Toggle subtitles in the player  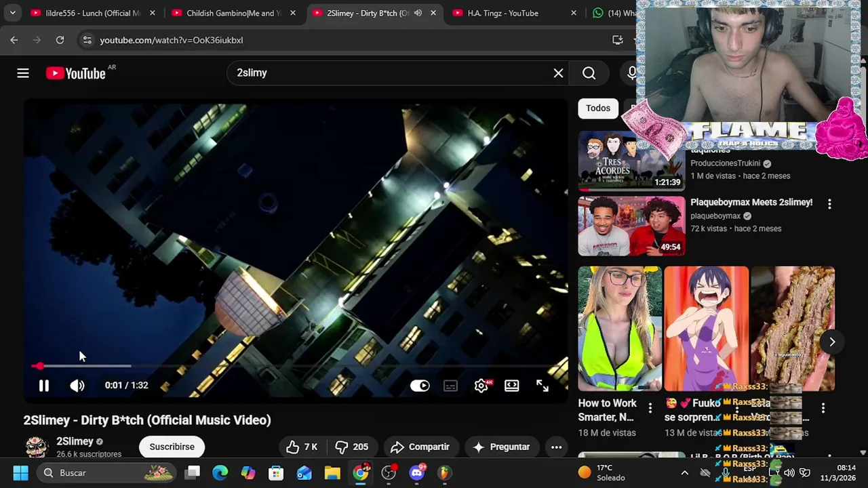[450, 386]
